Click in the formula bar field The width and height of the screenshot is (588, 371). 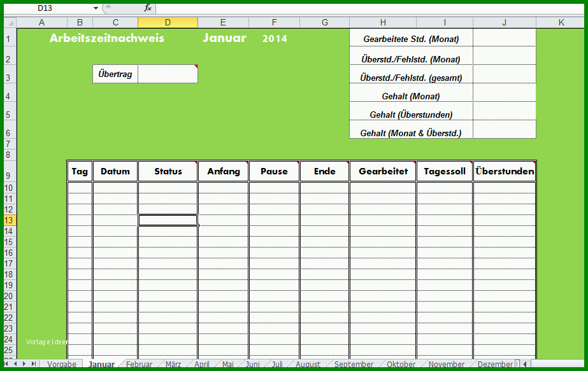(369, 8)
